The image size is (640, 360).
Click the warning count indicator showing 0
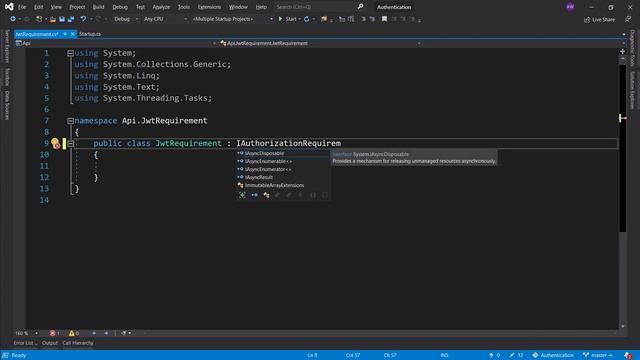[74, 333]
